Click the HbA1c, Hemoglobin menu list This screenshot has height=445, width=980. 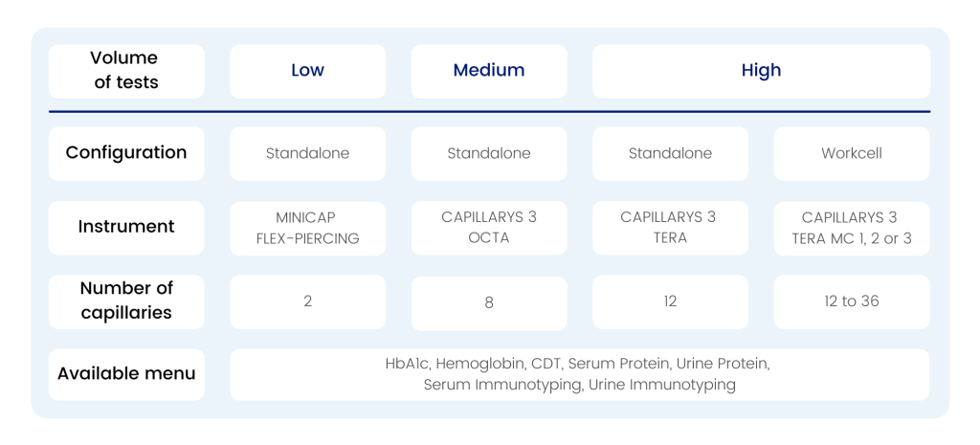click(579, 374)
